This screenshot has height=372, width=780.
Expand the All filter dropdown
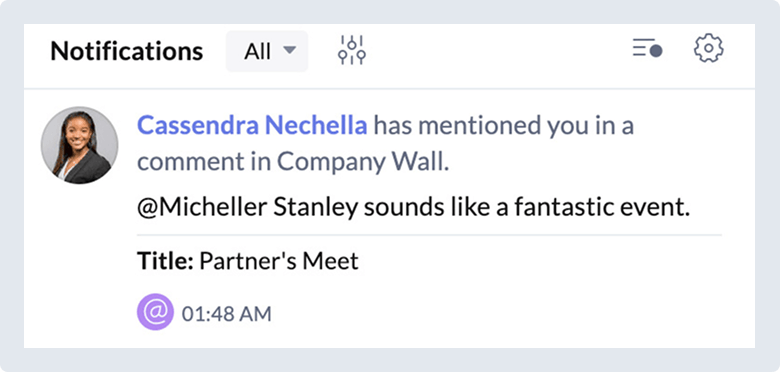(x=267, y=51)
